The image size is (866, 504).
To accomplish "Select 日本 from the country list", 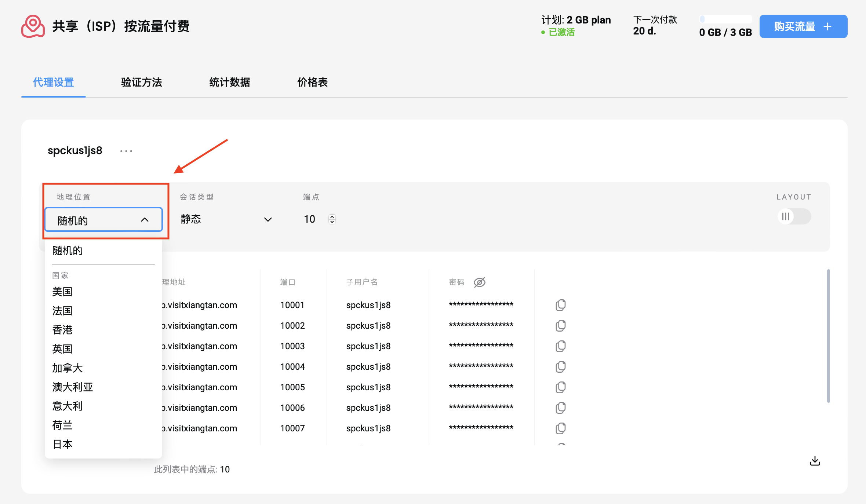I will click(x=62, y=445).
